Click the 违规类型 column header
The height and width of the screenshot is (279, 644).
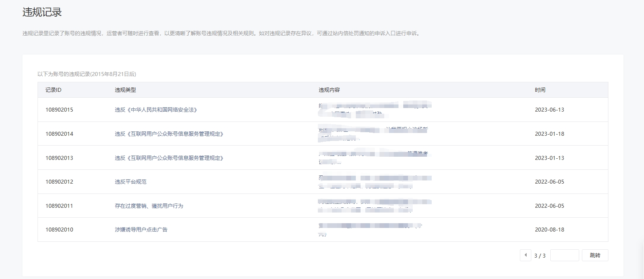(x=125, y=90)
